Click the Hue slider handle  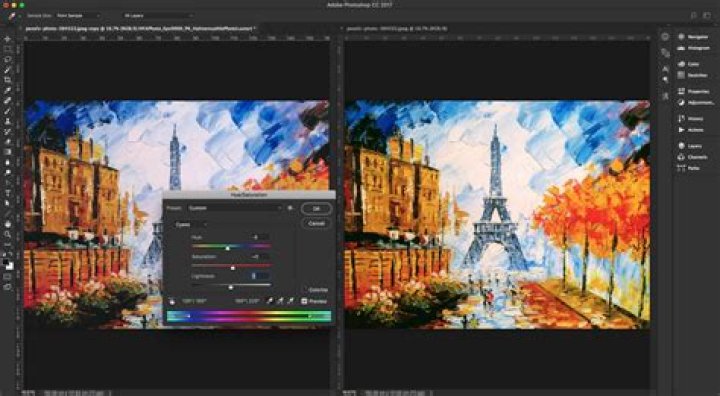point(227,248)
